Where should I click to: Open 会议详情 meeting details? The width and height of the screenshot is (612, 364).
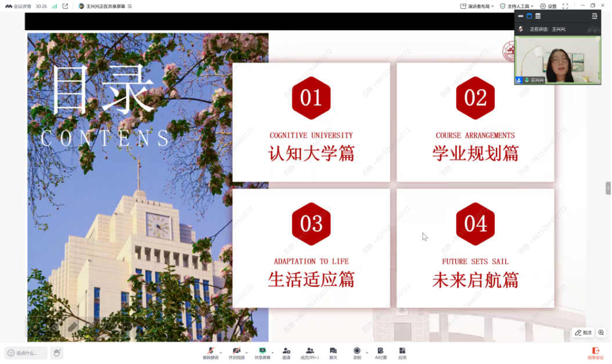[19, 6]
